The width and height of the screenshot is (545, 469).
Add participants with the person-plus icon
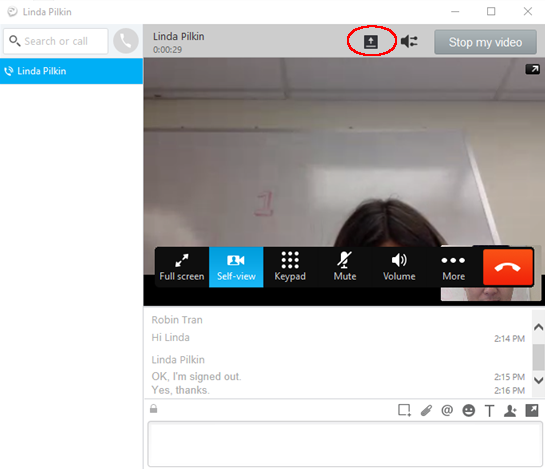tap(510, 411)
